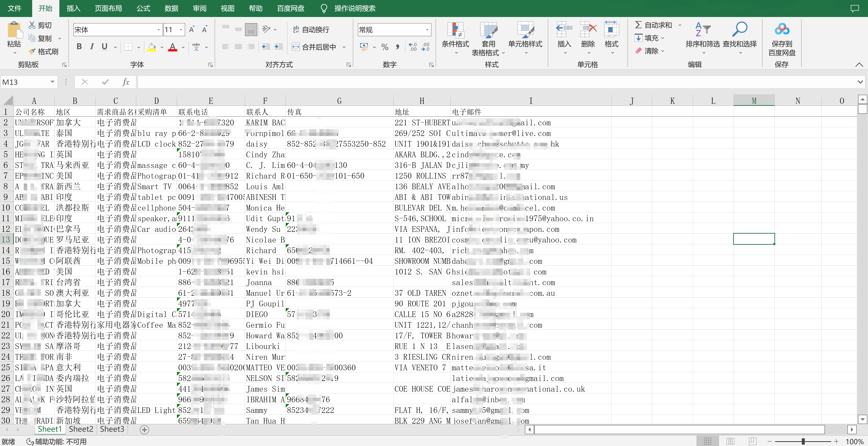This screenshot has height=446, width=868.
Task: Open font group dialog launcher
Action: click(x=211, y=65)
